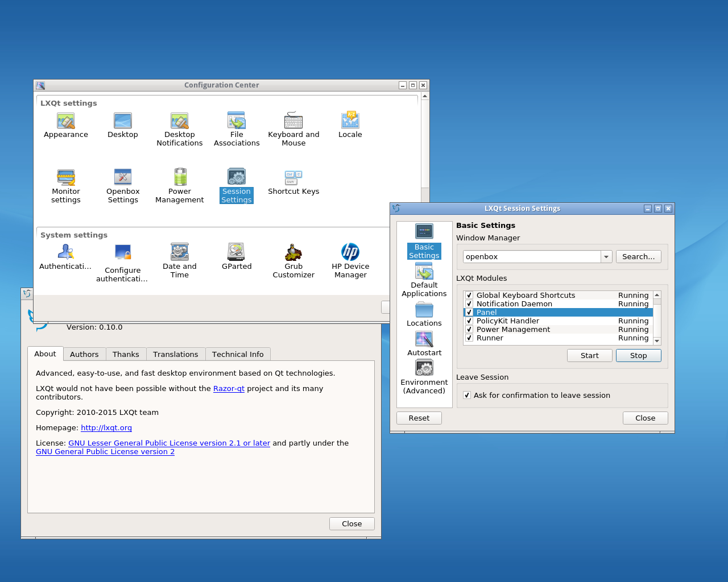
Task: Expand the Window Manager dropdown arrow
Action: 606,257
